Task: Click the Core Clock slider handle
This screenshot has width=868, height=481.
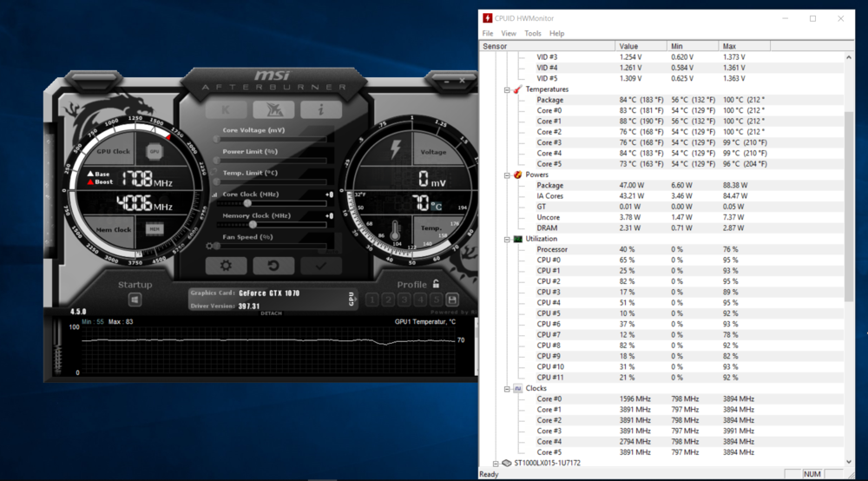Action: click(x=248, y=203)
